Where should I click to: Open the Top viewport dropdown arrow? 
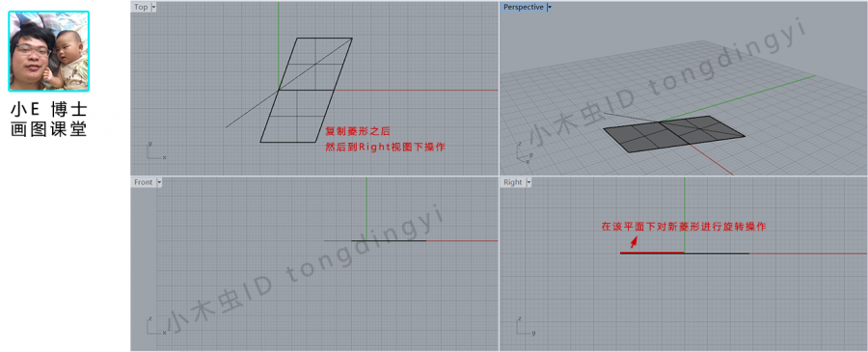point(153,7)
